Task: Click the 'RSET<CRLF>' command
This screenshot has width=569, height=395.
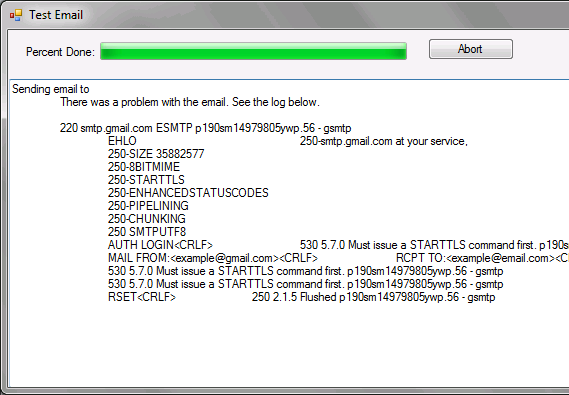Action: pos(142,297)
